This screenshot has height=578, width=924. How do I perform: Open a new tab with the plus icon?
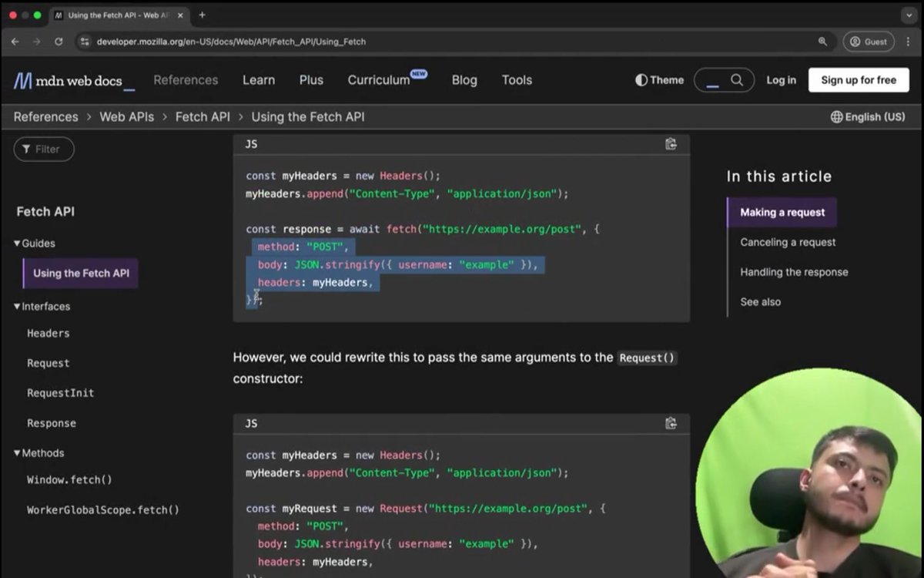[202, 15]
